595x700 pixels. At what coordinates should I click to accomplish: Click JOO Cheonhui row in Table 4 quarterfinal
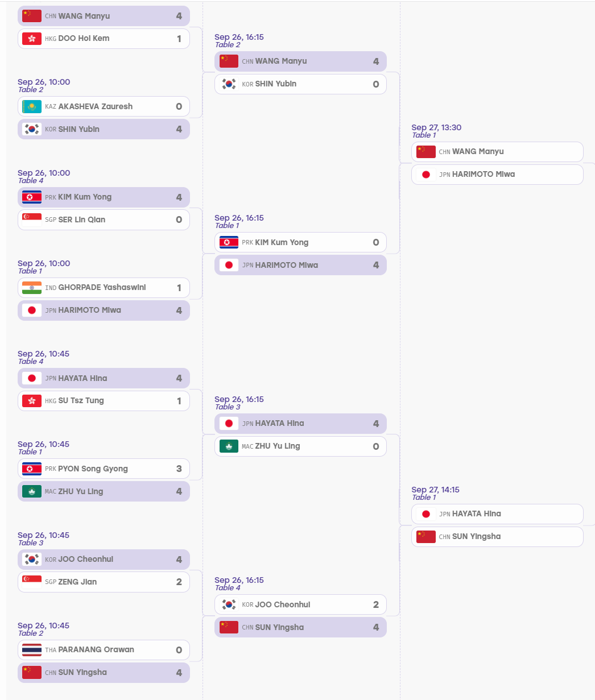tap(300, 605)
